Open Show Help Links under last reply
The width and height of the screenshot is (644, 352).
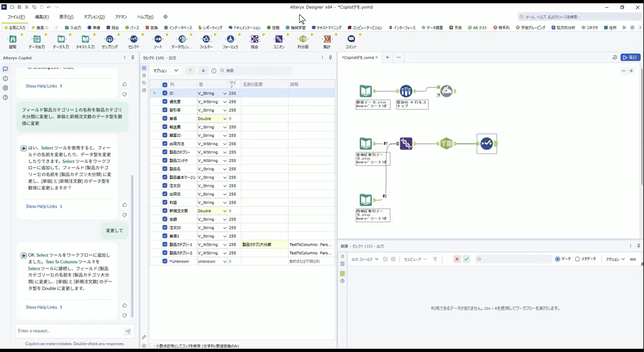44,307
